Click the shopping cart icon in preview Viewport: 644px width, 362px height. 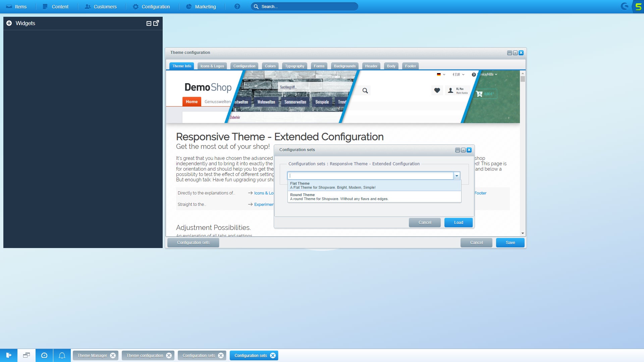[479, 94]
